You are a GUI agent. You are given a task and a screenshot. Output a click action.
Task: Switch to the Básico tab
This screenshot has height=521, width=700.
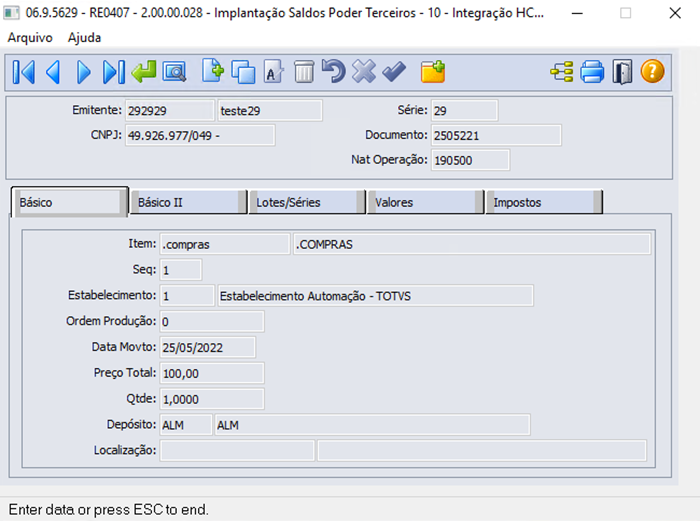point(69,202)
